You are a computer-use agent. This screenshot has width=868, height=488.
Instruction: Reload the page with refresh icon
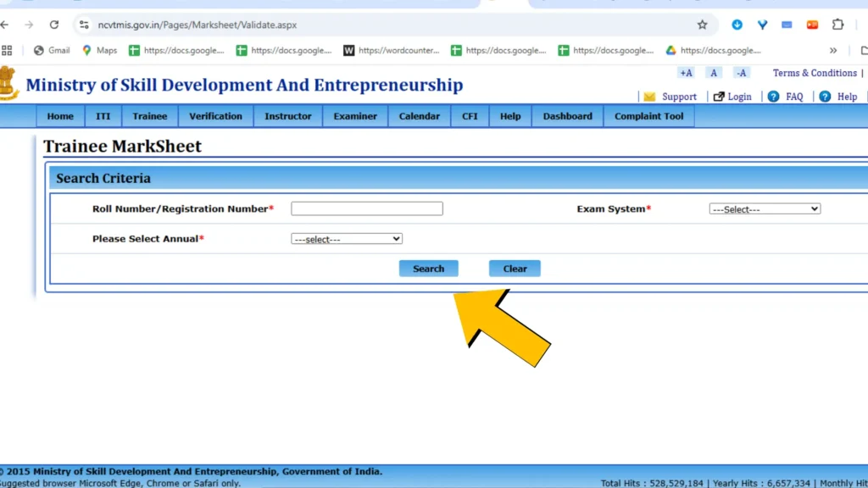(53, 25)
